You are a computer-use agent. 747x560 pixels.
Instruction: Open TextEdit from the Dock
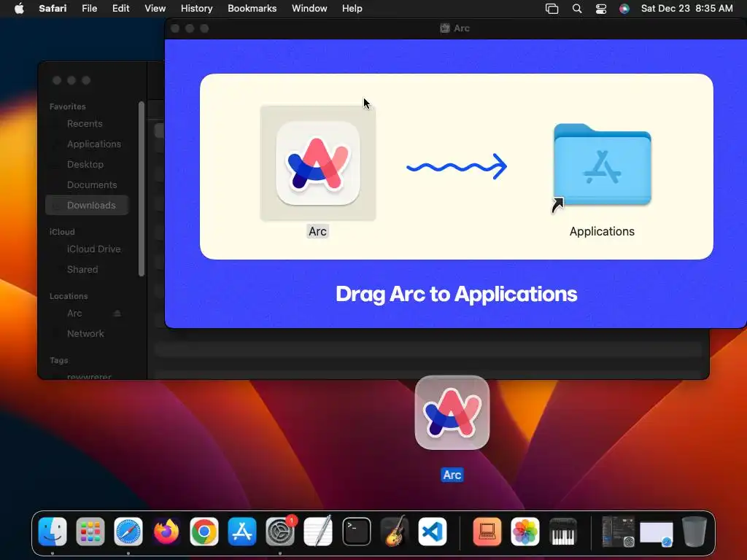[x=318, y=531]
